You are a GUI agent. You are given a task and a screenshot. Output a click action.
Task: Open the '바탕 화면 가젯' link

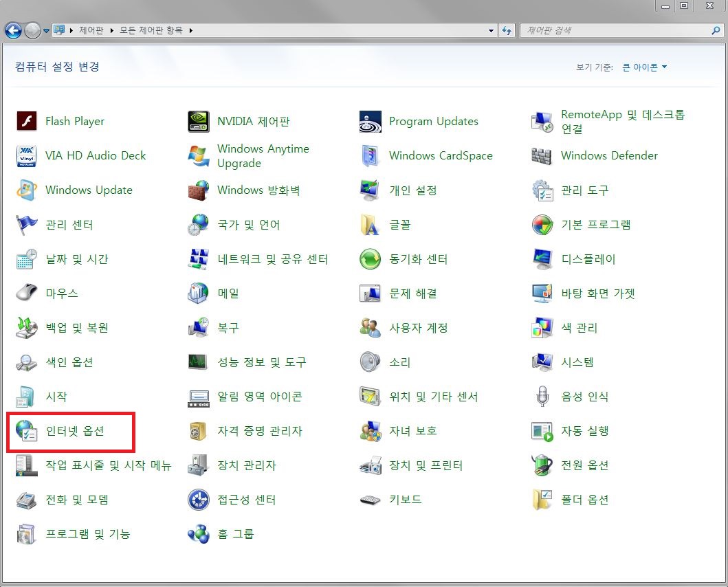(x=597, y=293)
